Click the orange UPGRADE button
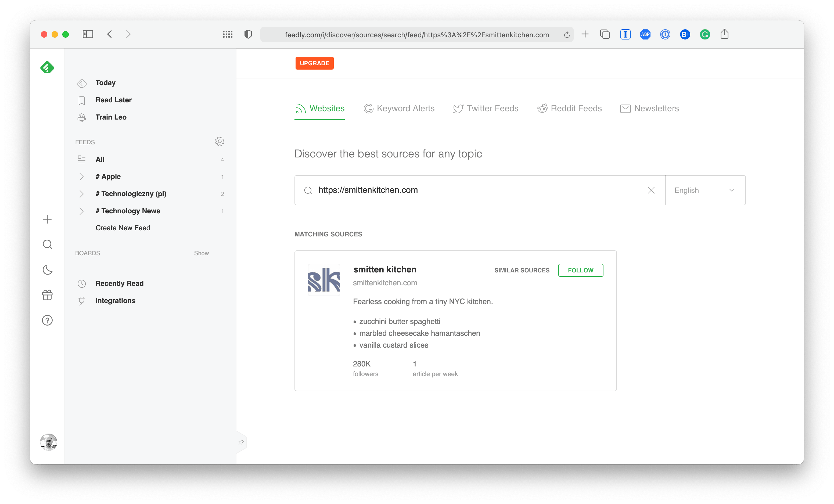The image size is (834, 504). click(x=314, y=63)
